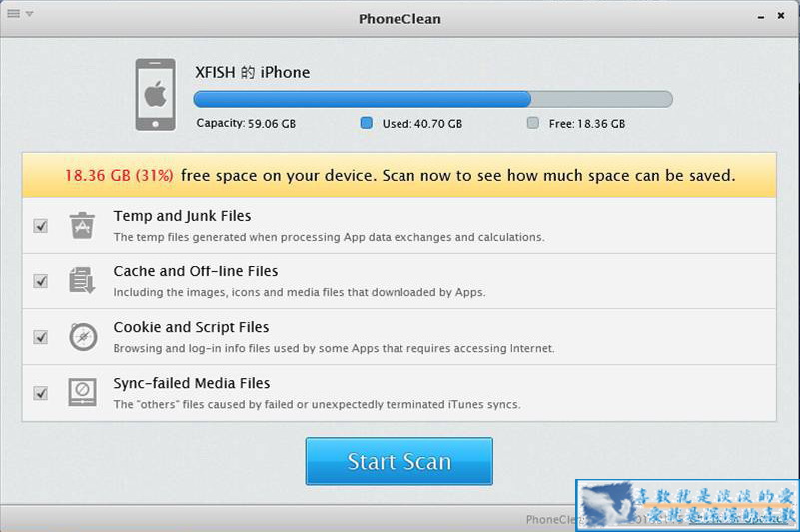Open the menu icon in title bar
The height and width of the screenshot is (532, 800).
(14, 14)
